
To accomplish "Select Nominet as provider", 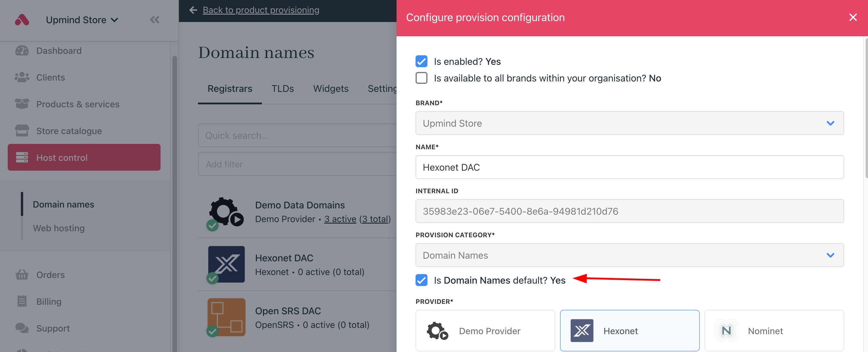I will [774, 330].
